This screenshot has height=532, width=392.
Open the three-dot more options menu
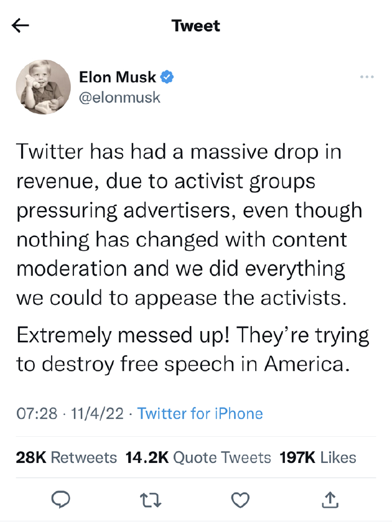pyautogui.click(x=367, y=77)
